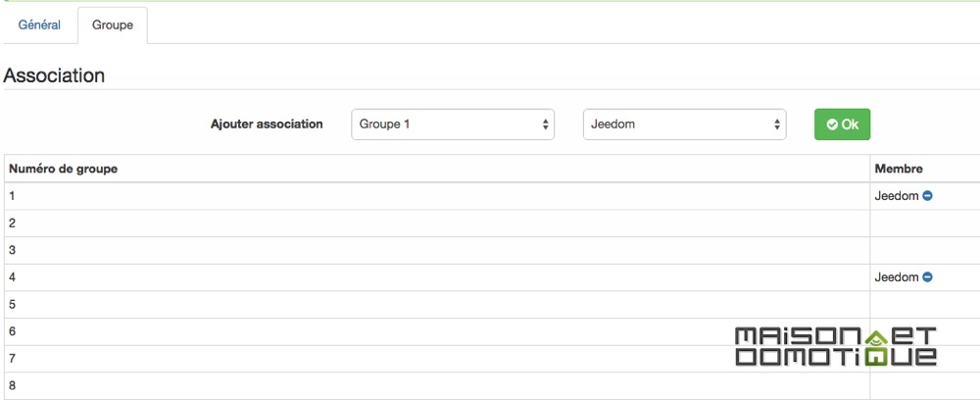980x400 pixels.
Task: Select group number 7 row
Action: click(x=492, y=359)
